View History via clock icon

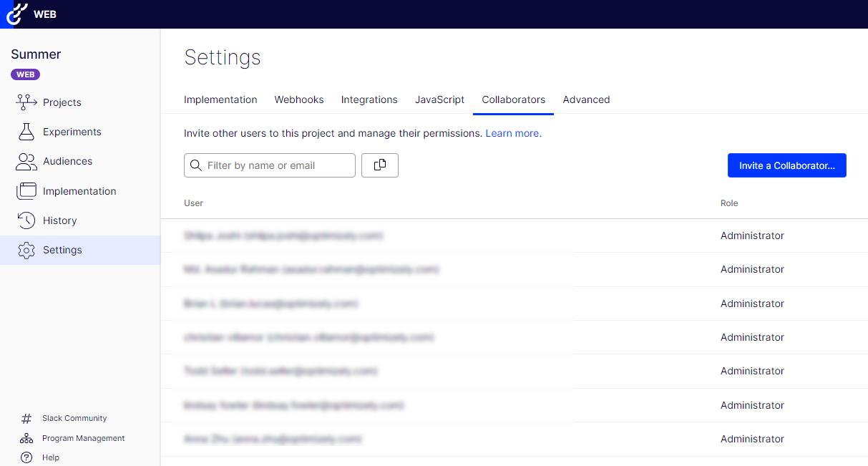26,220
